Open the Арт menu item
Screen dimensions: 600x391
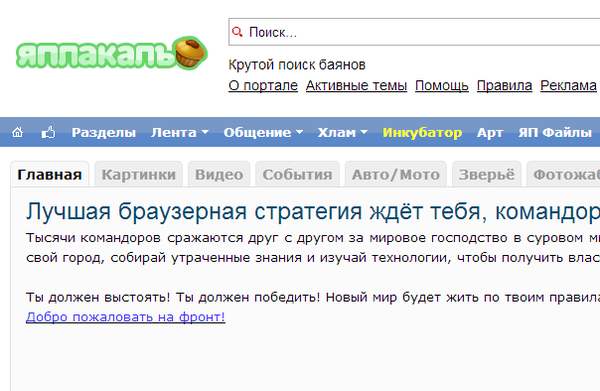pos(490,132)
